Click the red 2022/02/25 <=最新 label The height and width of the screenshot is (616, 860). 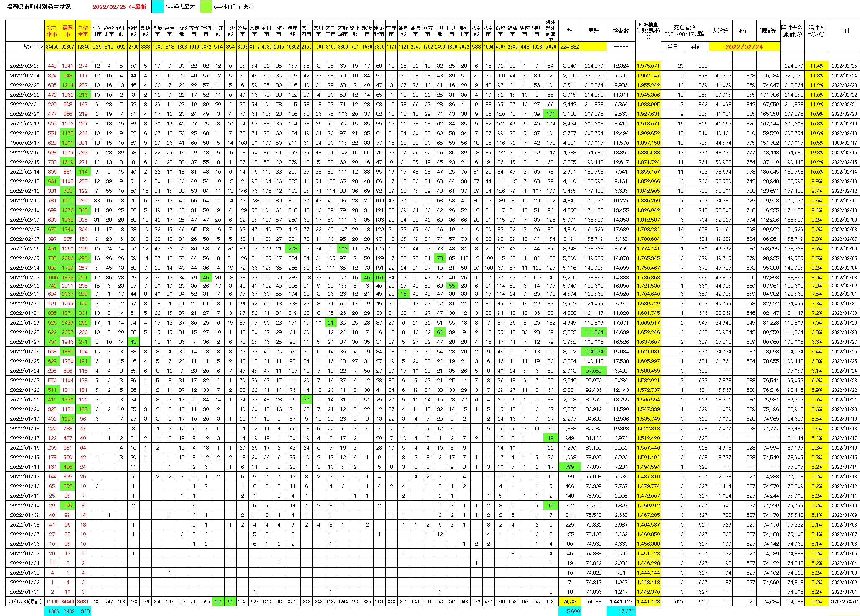(119, 7)
